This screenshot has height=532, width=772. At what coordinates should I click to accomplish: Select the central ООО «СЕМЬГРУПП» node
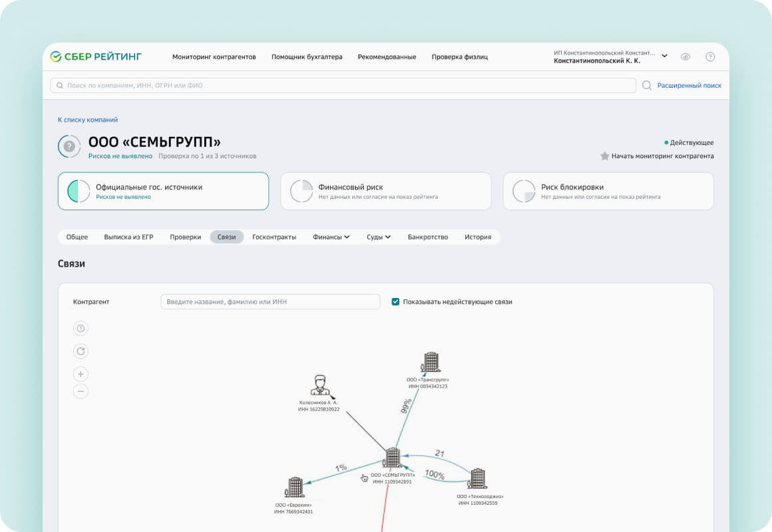point(393,458)
